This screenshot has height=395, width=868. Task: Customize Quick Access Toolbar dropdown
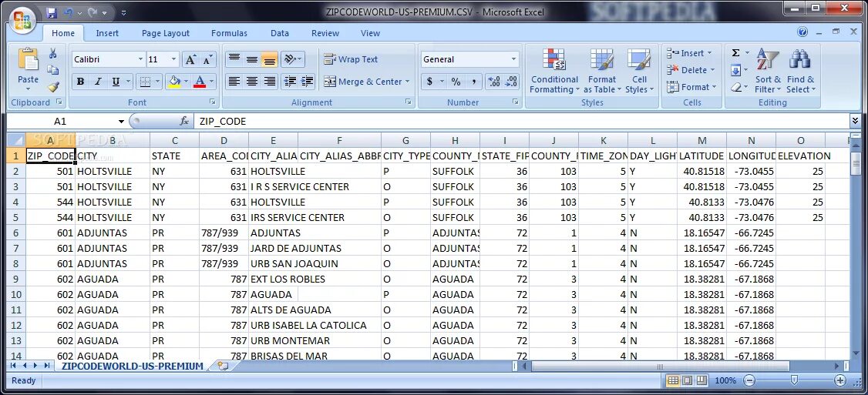(x=123, y=12)
